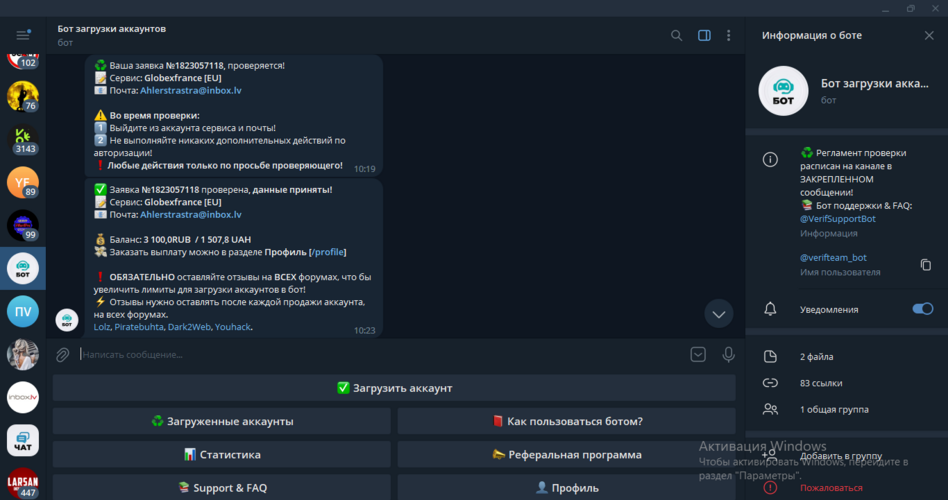Open the LARSAN chat with 447 unread
Image resolution: width=948 pixels, height=500 pixels.
[23, 483]
